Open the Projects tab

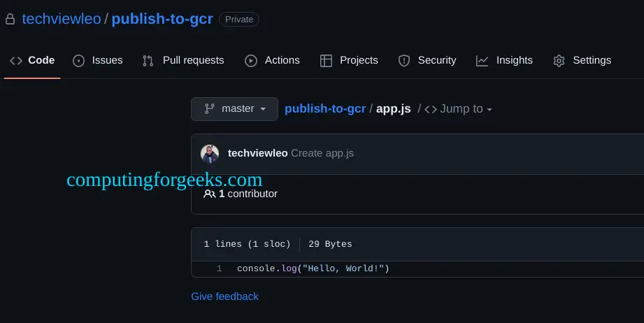pos(349,60)
